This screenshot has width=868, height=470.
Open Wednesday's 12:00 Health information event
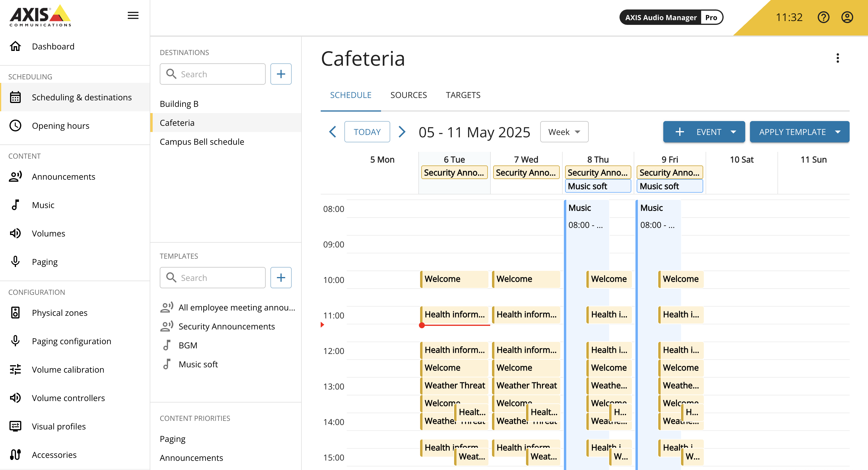click(526, 350)
